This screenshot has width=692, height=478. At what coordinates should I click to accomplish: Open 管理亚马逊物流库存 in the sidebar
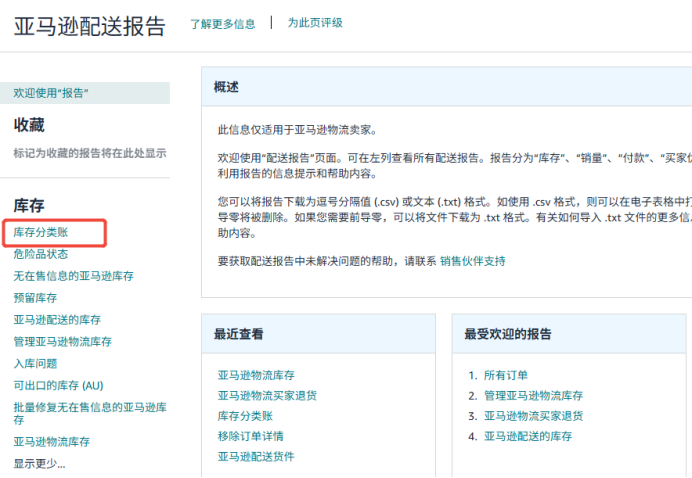coord(62,342)
